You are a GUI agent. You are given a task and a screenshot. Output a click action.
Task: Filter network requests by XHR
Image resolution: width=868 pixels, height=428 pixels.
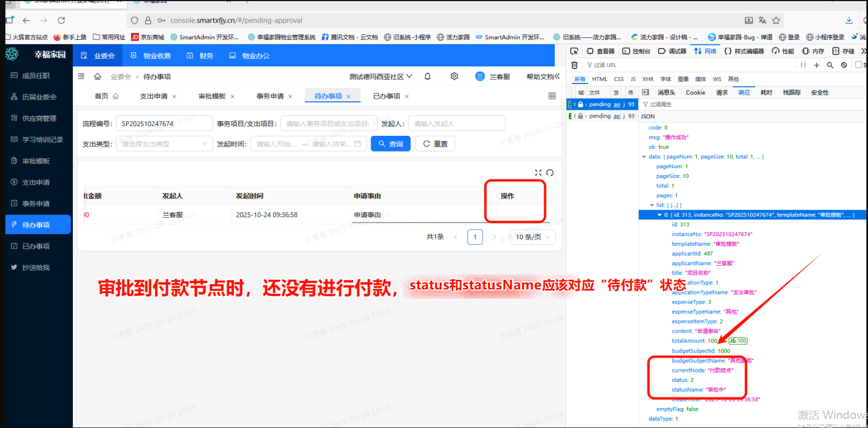tap(648, 79)
